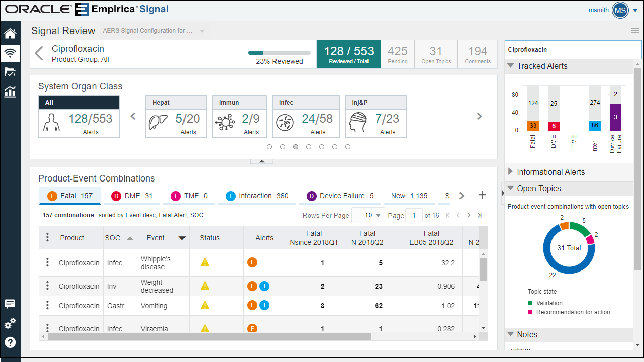Switch to the Interaction tab
This screenshot has width=644, height=362.
(x=257, y=196)
